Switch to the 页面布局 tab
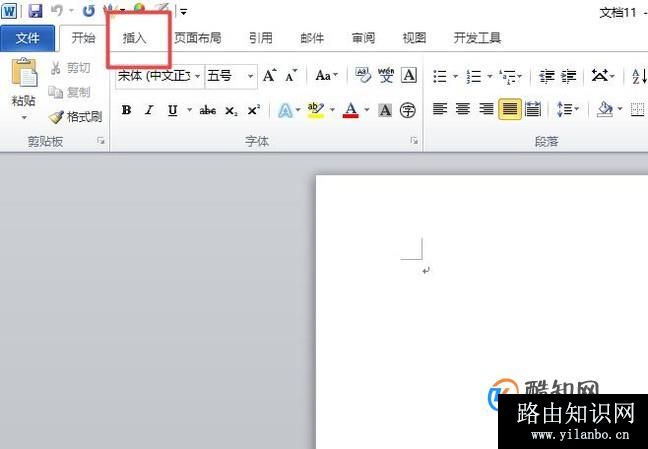648x449 pixels. tap(197, 38)
